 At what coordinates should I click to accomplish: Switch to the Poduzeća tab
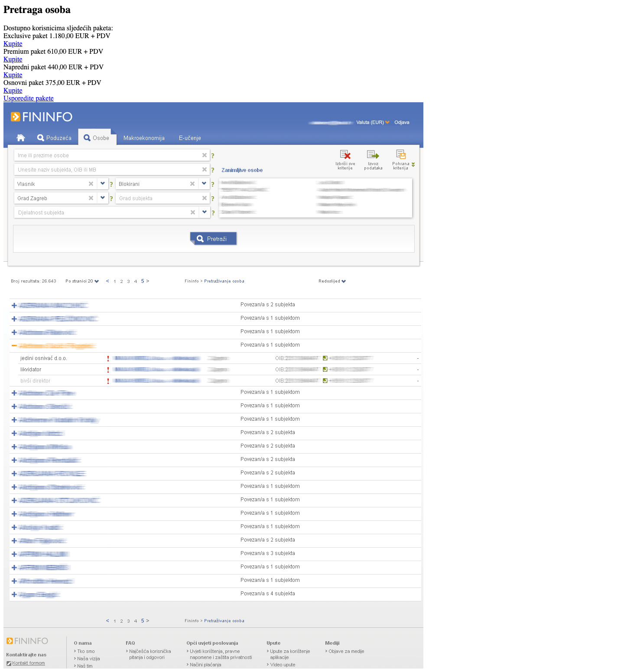pos(54,138)
